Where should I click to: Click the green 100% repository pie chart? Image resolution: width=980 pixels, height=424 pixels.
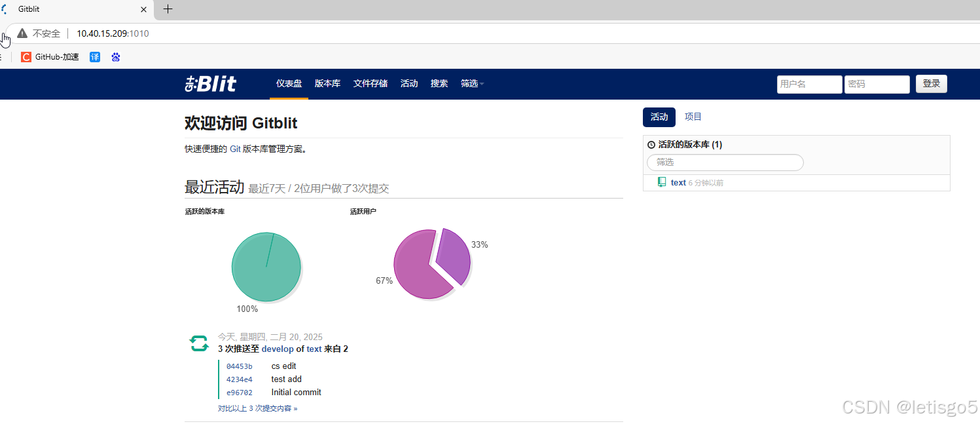(266, 267)
